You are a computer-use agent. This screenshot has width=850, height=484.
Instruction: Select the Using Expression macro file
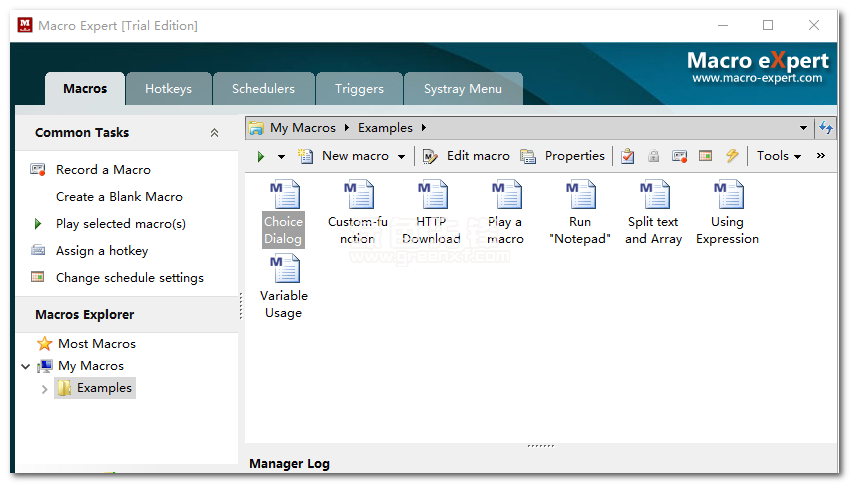tap(727, 214)
